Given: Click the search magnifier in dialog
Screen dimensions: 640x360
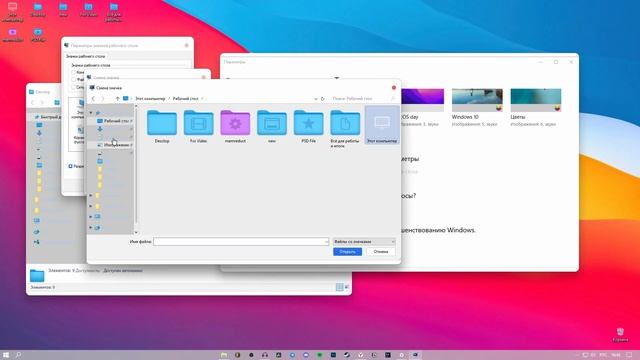Looking at the screenshot, I should click(x=393, y=99).
